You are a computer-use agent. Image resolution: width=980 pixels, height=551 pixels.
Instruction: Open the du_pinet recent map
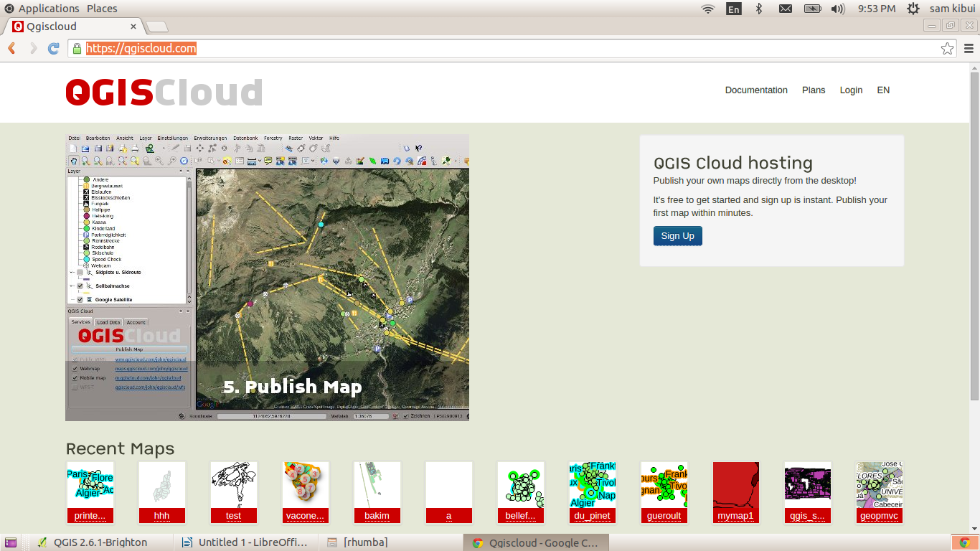pyautogui.click(x=593, y=492)
